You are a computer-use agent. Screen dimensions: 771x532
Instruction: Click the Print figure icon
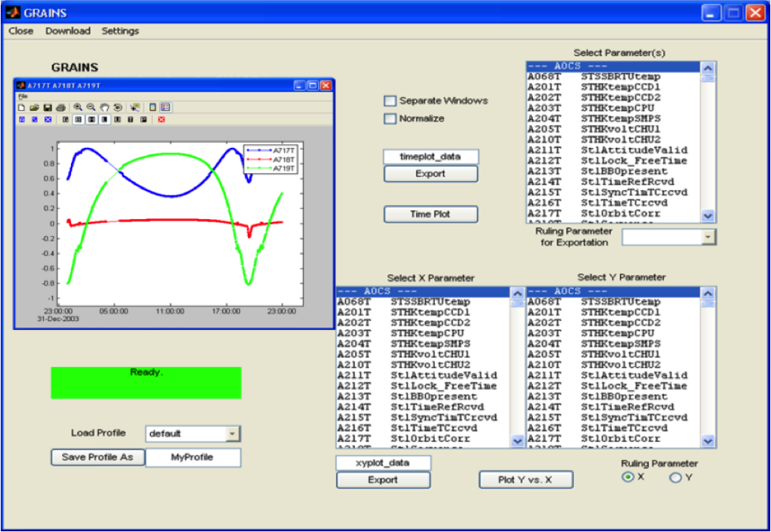click(x=60, y=107)
